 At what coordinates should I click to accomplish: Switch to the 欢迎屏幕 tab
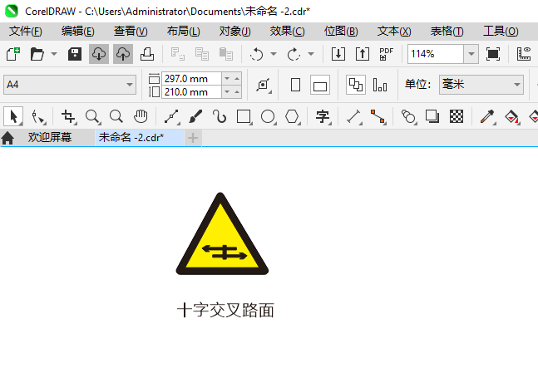click(x=50, y=138)
